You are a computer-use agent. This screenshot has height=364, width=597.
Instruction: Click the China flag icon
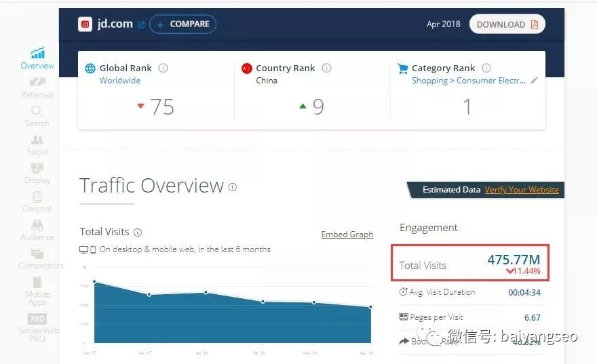coord(247,68)
